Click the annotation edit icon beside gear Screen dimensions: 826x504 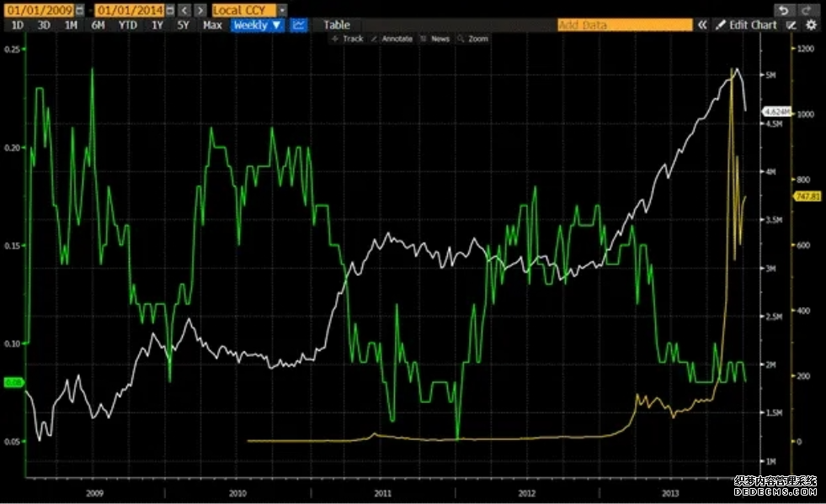click(791, 24)
